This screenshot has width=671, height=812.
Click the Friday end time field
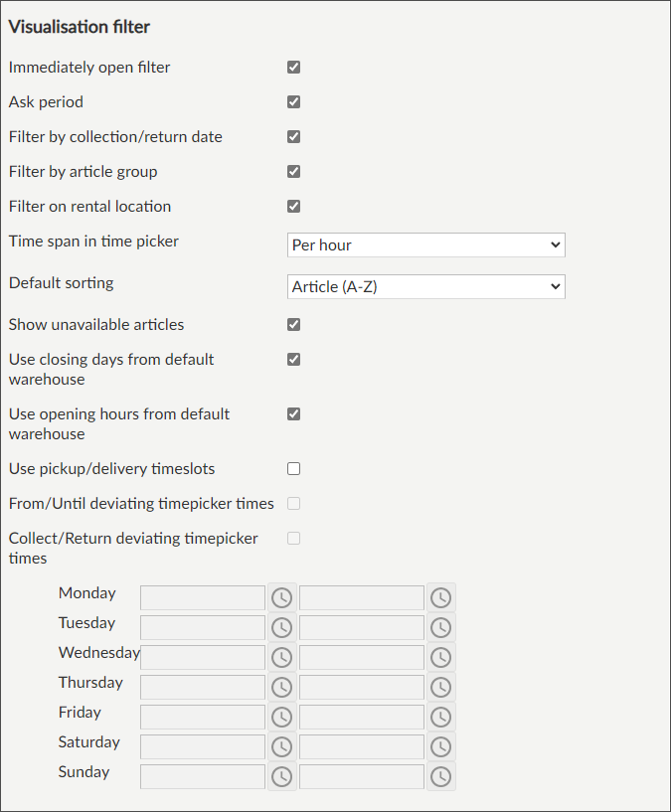tap(362, 717)
